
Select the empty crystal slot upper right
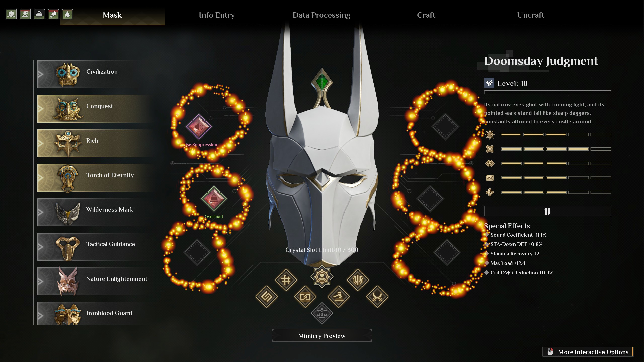pyautogui.click(x=445, y=127)
